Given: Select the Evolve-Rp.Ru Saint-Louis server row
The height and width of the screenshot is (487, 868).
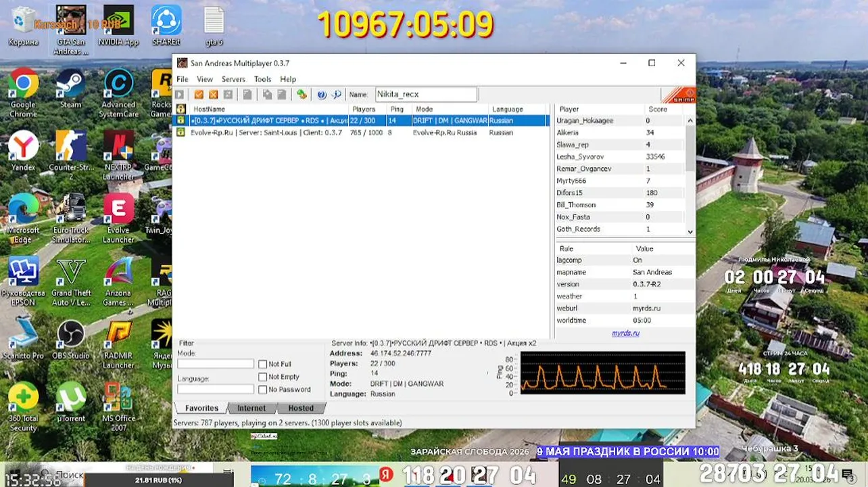Looking at the screenshot, I should click(362, 133).
